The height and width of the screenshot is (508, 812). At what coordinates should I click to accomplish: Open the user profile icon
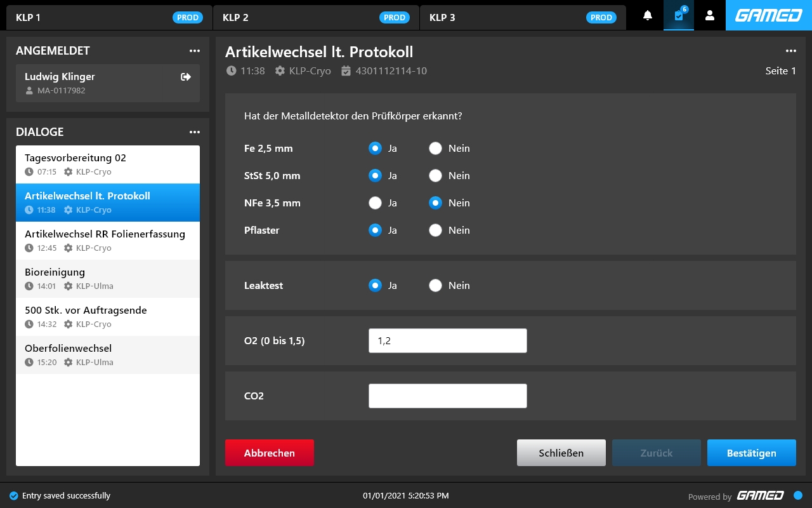[x=710, y=15]
